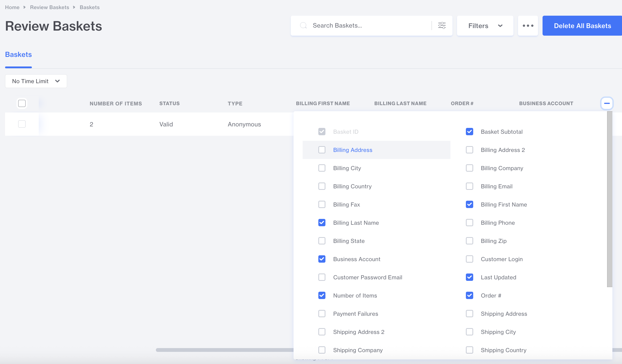Click breadcrumb arrow after Home

point(25,7)
